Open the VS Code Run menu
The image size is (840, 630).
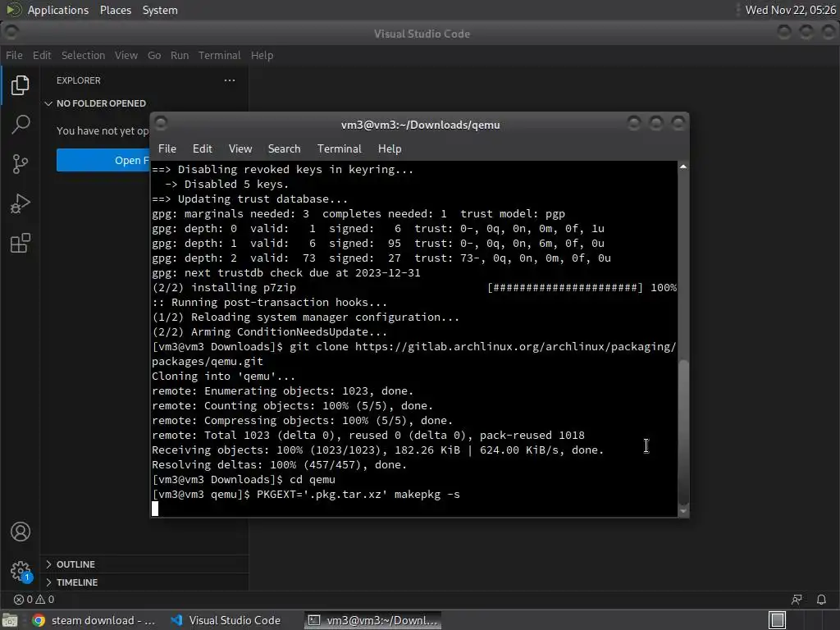[180, 55]
